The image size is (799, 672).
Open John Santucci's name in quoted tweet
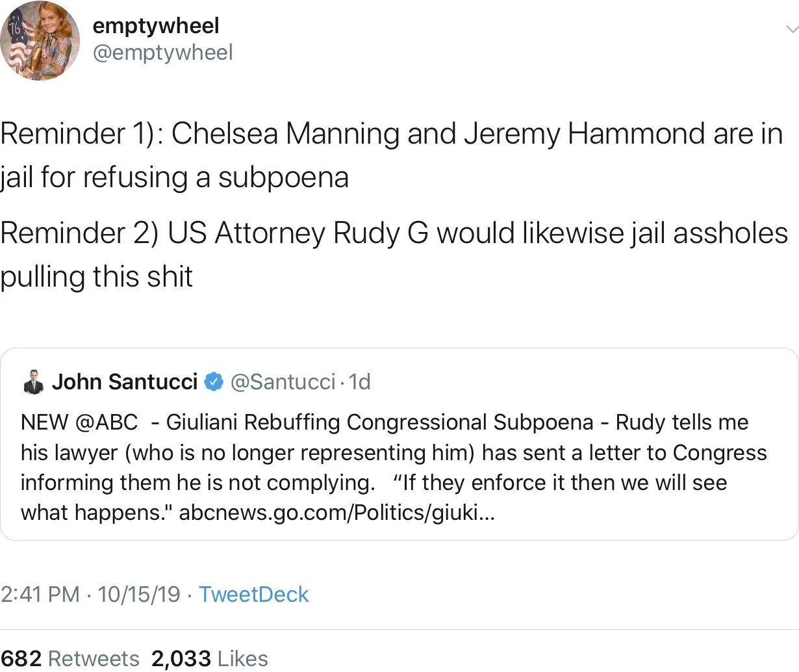coord(124,381)
